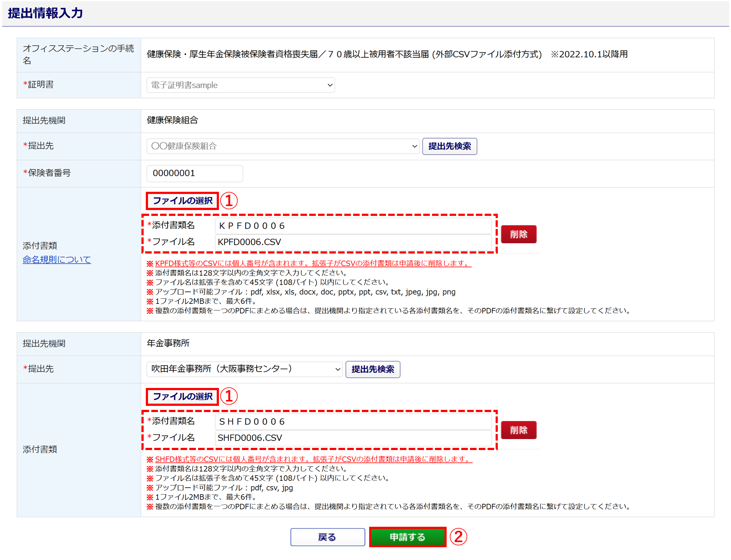Click ファイルの選択 in the health insurance section
This screenshot has width=731, height=560.
pyautogui.click(x=182, y=201)
